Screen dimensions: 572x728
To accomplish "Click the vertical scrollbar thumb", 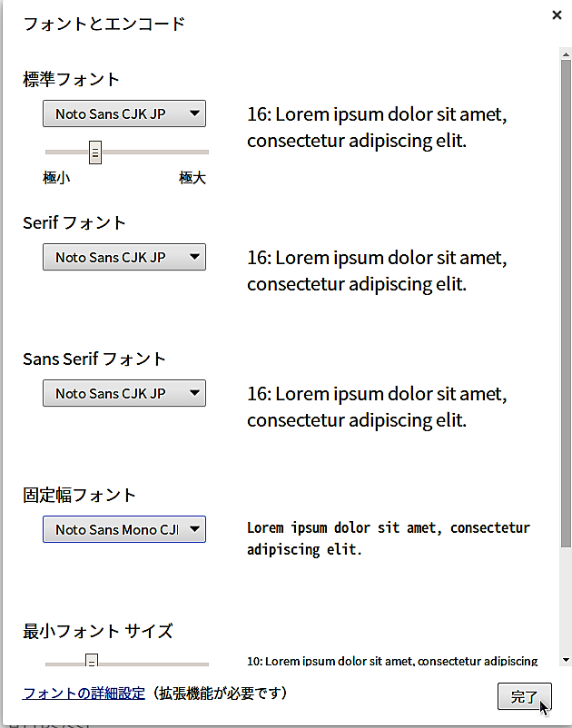I will click(566, 303).
